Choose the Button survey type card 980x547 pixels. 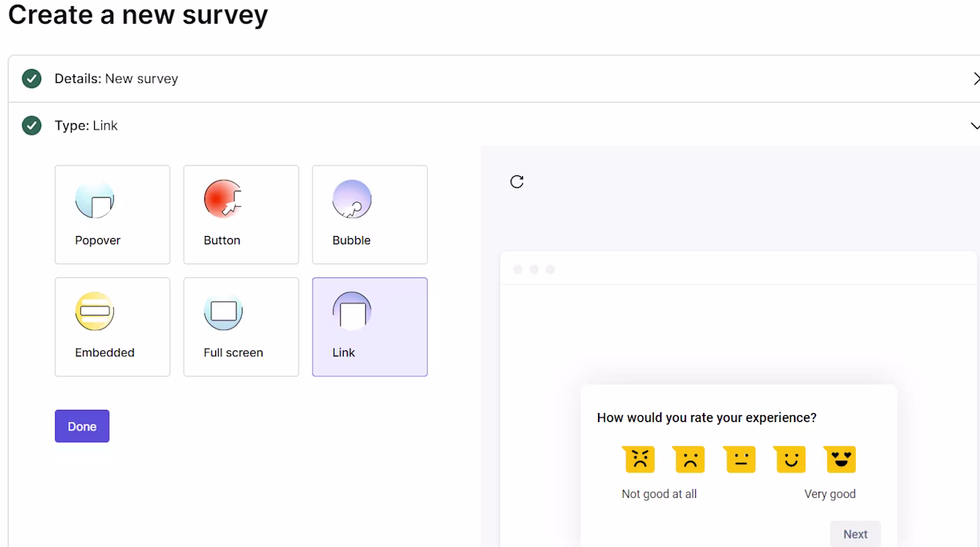click(241, 215)
